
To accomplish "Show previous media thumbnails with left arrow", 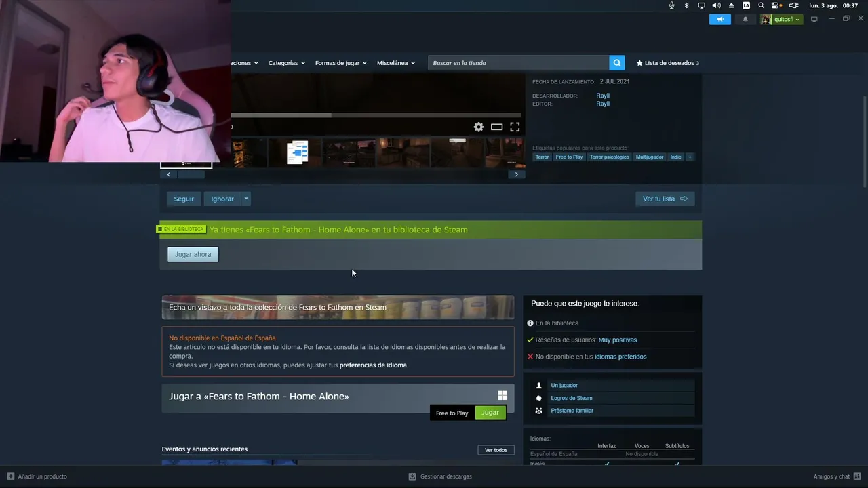I will coord(169,174).
